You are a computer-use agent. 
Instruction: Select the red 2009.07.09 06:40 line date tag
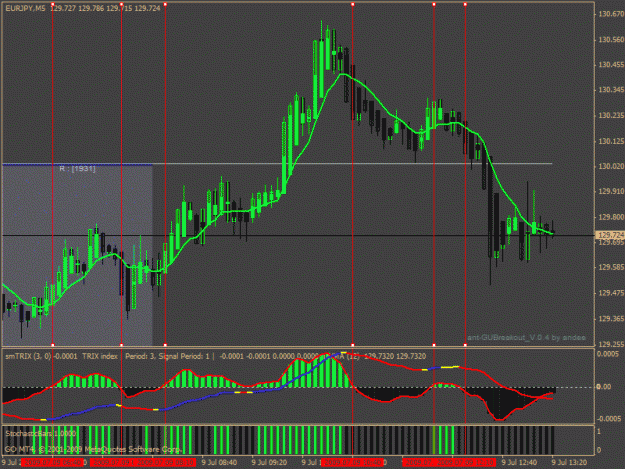coord(52,463)
